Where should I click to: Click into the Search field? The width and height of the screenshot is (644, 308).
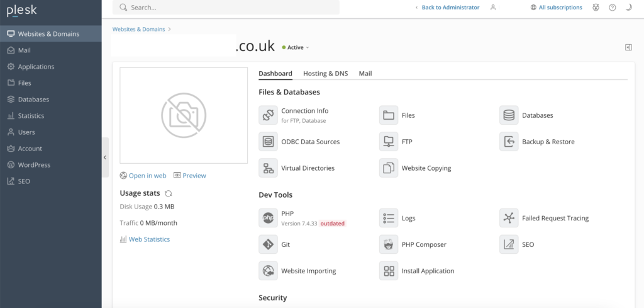click(x=226, y=8)
